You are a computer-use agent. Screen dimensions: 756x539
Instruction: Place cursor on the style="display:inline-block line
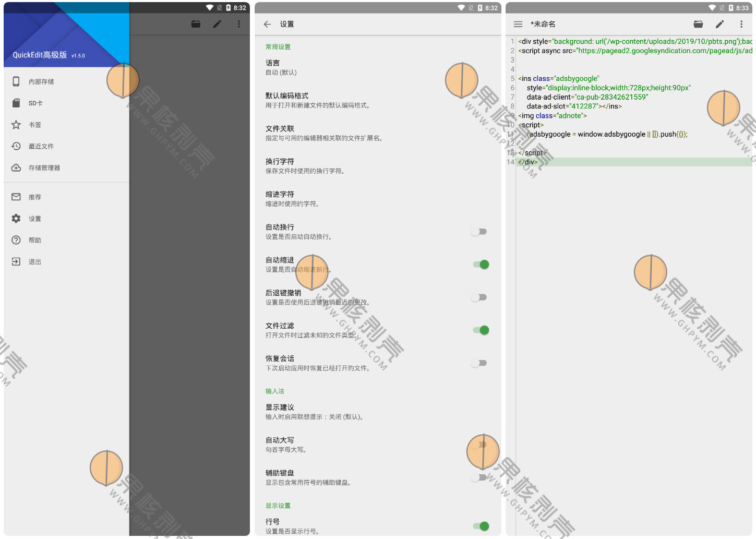coord(608,88)
